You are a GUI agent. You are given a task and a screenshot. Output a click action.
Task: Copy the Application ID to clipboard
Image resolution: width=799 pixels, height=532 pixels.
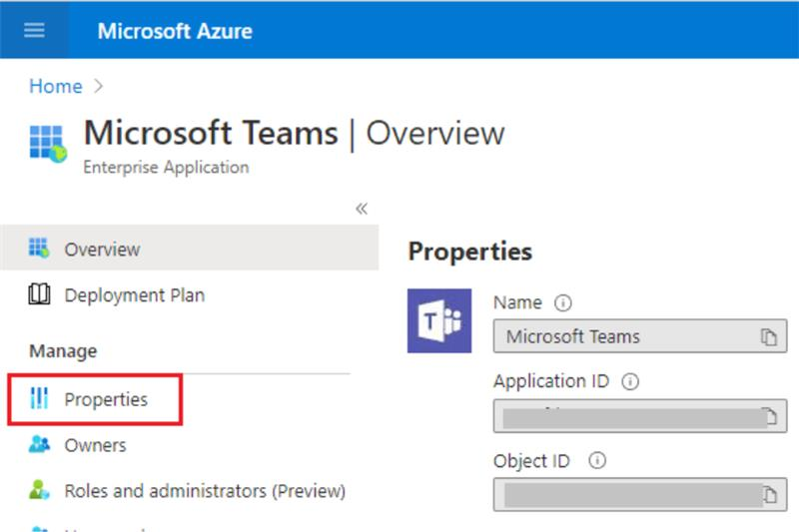(x=770, y=416)
